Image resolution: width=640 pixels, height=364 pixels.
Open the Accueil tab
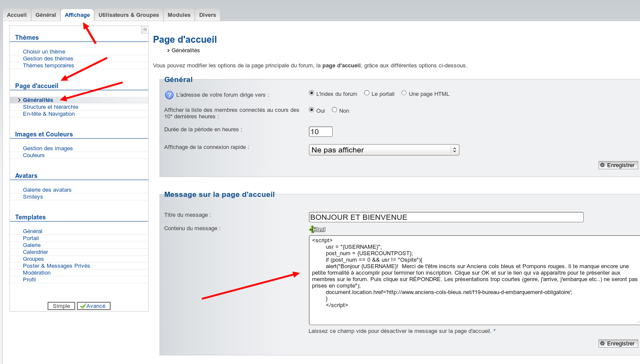[17, 15]
